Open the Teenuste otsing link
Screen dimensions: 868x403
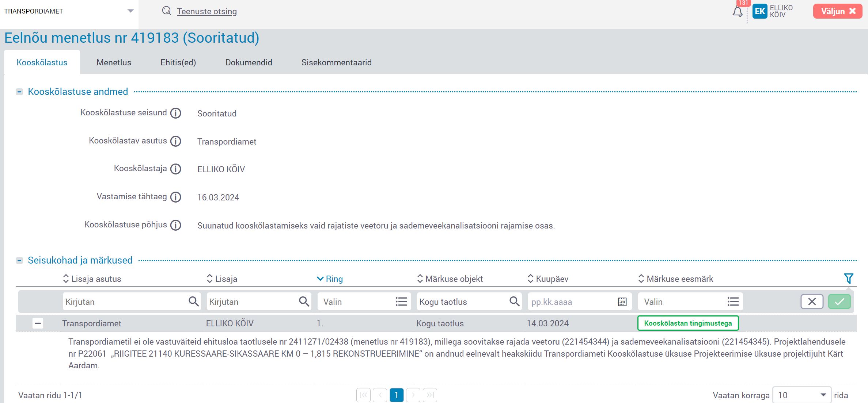click(x=207, y=11)
